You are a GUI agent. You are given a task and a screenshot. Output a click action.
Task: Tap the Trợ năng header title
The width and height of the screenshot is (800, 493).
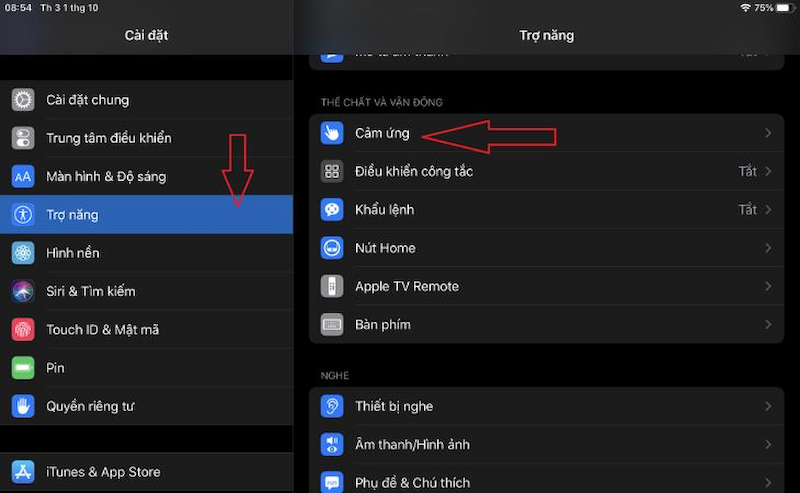click(546, 35)
